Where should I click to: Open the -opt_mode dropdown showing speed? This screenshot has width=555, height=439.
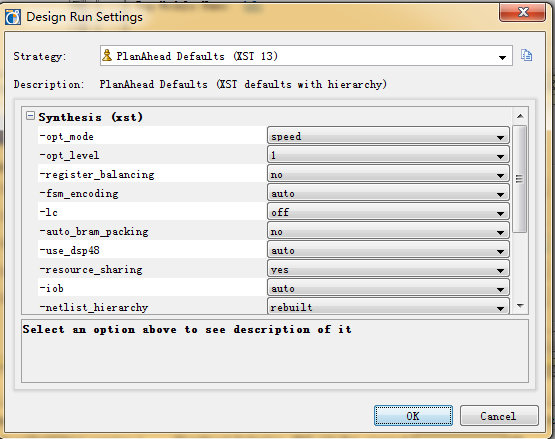(x=388, y=136)
